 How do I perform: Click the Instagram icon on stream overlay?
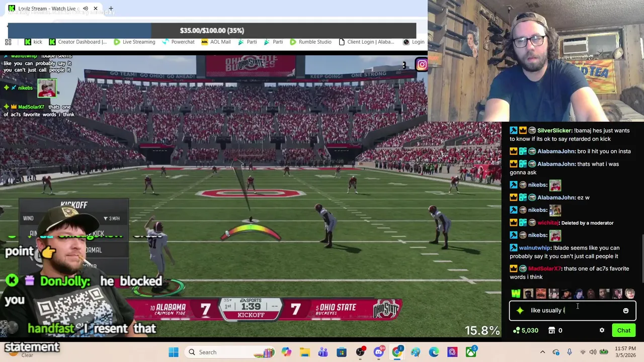click(x=422, y=64)
